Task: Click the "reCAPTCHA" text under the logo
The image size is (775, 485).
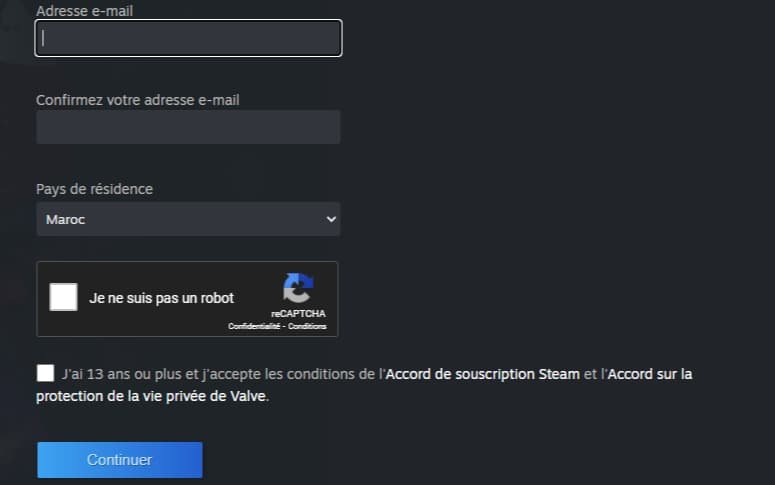Action: point(297,313)
